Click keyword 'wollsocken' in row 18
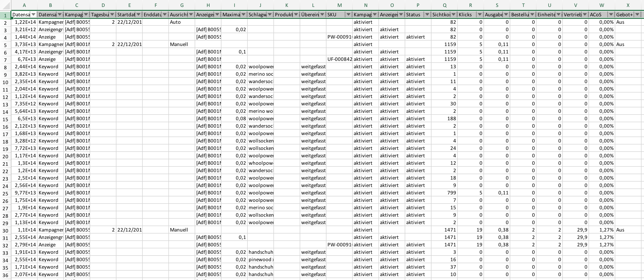This screenshot has height=280, width=644. 261,141
